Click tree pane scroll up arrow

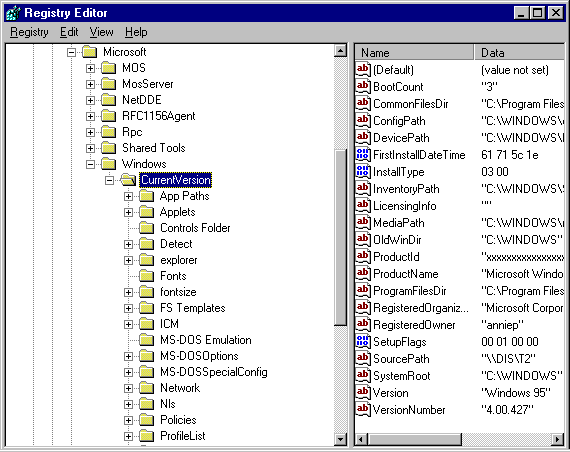tap(340, 51)
